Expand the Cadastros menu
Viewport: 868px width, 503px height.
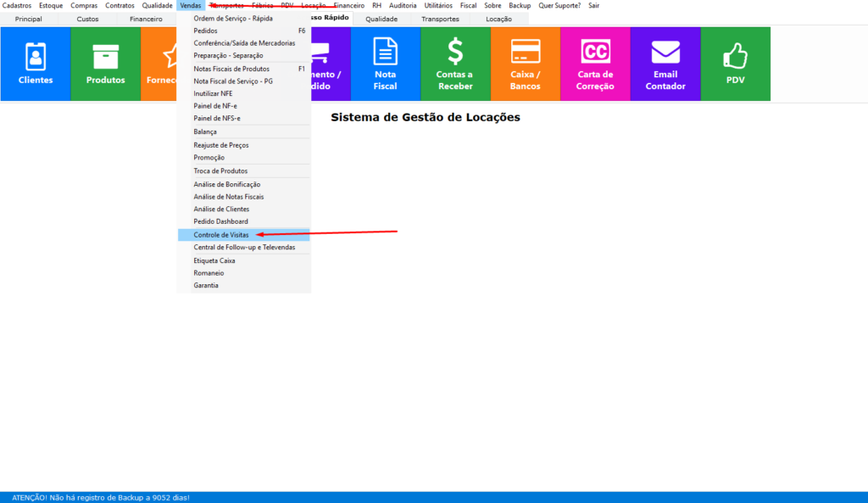(17, 5)
